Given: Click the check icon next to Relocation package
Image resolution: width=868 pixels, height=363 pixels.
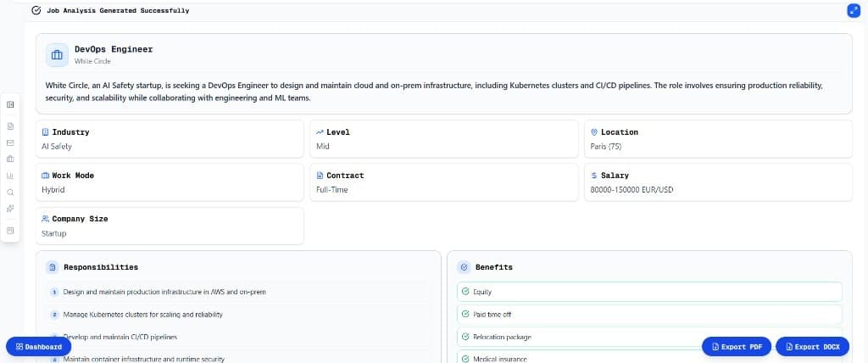Looking at the screenshot, I should point(465,337).
